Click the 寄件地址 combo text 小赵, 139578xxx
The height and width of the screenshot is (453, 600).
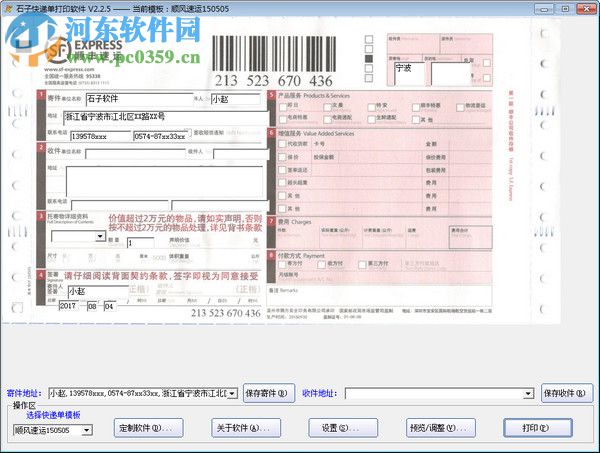[138, 393]
